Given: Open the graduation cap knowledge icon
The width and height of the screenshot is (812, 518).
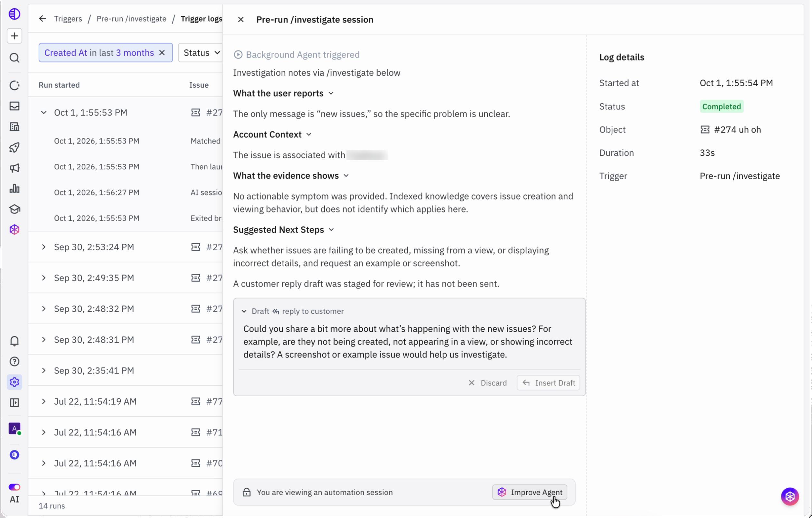Looking at the screenshot, I should coord(14,209).
